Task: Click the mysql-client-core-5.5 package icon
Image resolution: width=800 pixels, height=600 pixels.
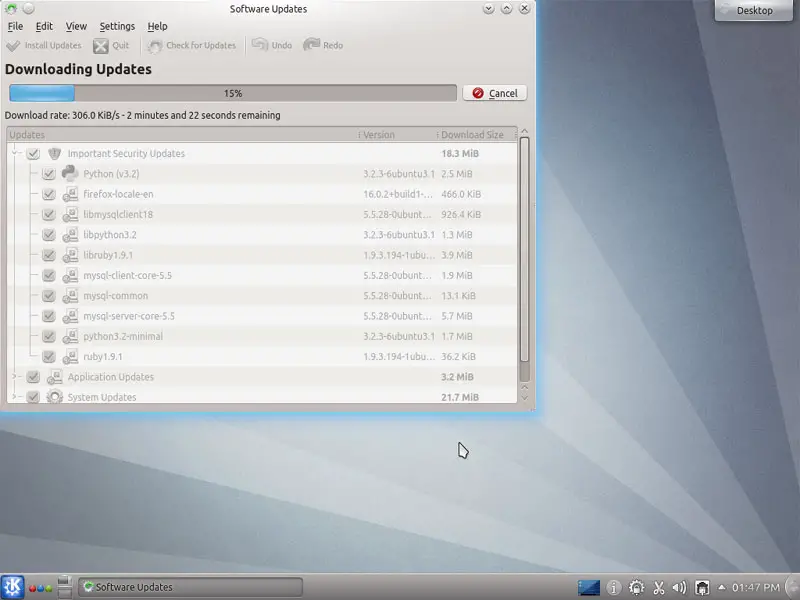Action: pyautogui.click(x=70, y=276)
